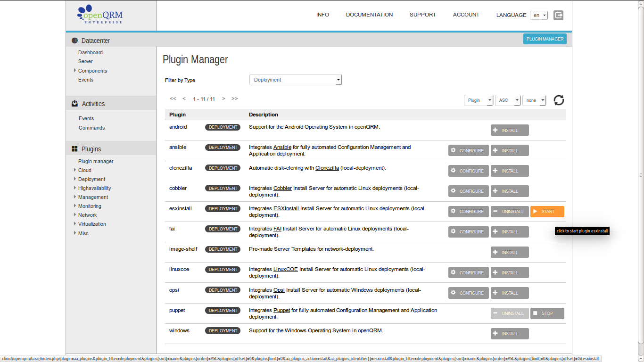Open Events under Activities
This screenshot has width=644, height=362.
pyautogui.click(x=86, y=118)
